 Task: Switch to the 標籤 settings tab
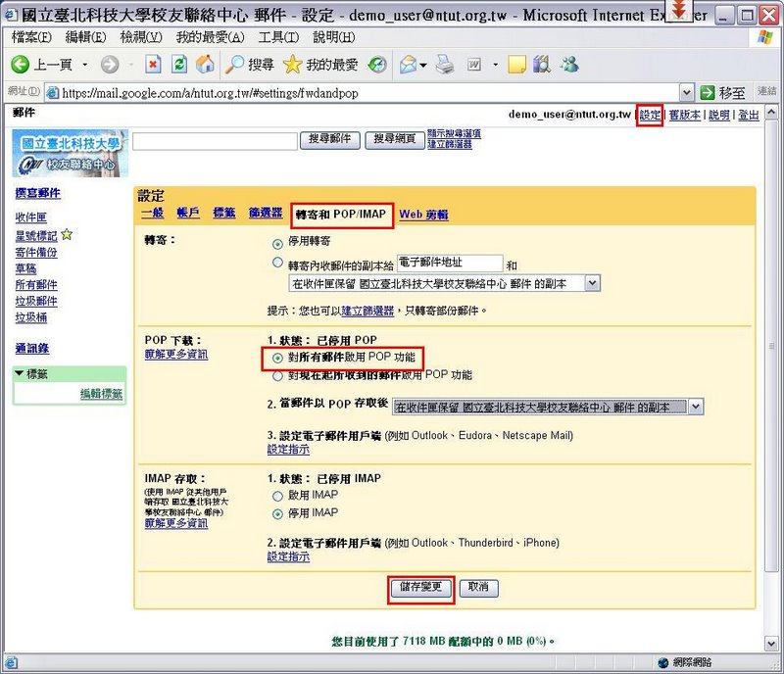pos(224,213)
